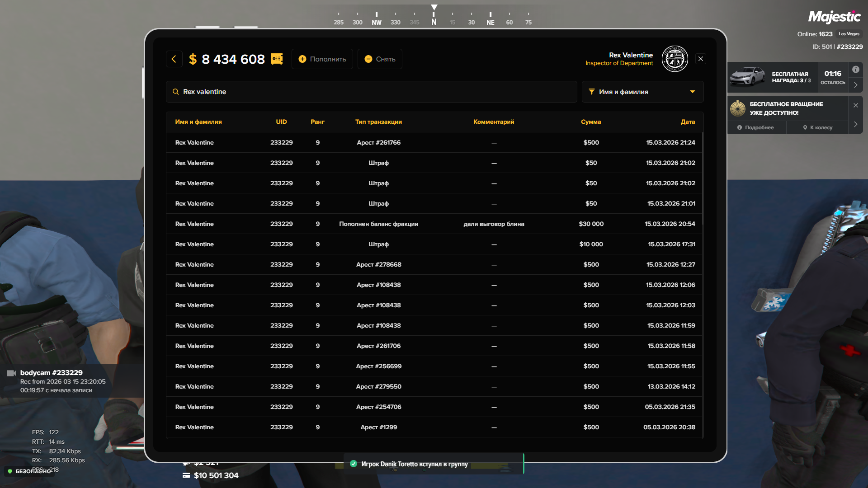Click the Rex valentine search field

(x=371, y=92)
